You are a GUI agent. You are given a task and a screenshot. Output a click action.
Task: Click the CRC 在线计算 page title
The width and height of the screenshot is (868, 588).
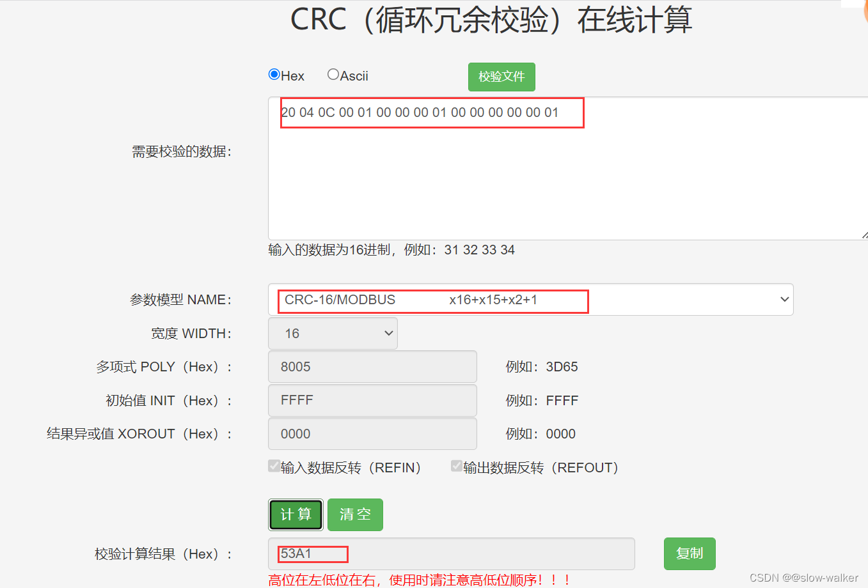[x=491, y=20]
